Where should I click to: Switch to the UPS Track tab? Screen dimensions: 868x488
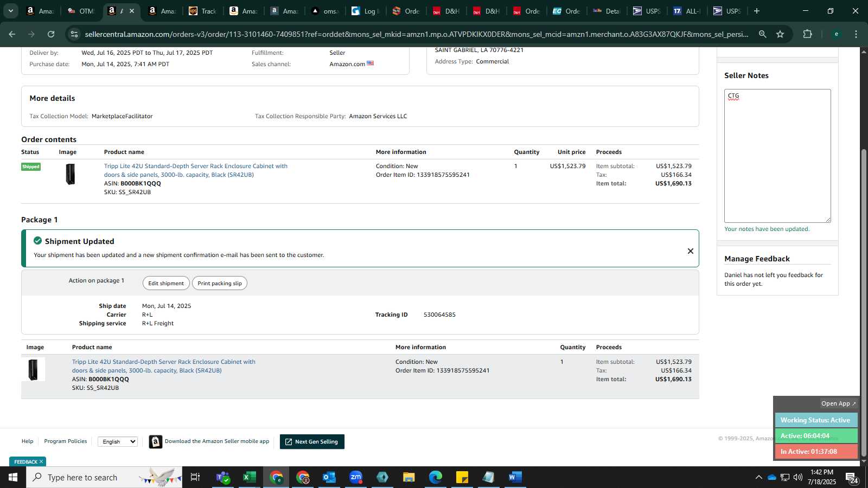click(x=203, y=11)
